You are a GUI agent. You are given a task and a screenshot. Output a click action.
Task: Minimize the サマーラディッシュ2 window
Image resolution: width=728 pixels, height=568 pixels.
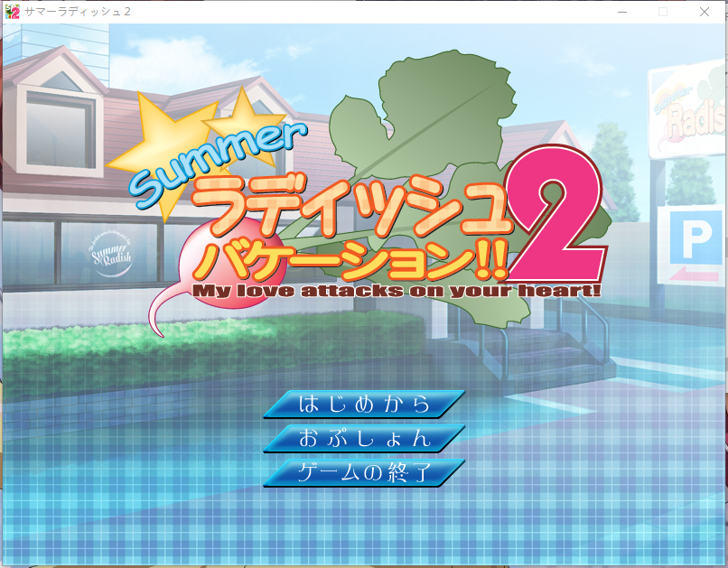(x=621, y=12)
